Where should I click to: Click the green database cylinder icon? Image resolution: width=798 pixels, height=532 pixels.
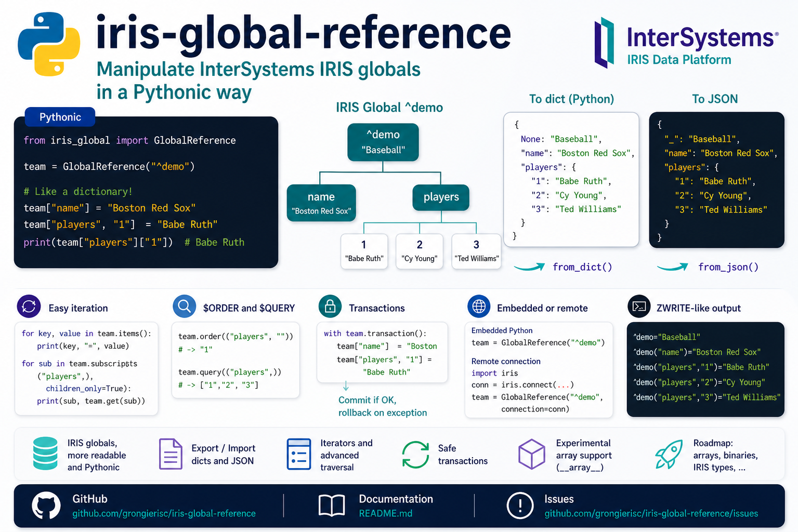45,454
